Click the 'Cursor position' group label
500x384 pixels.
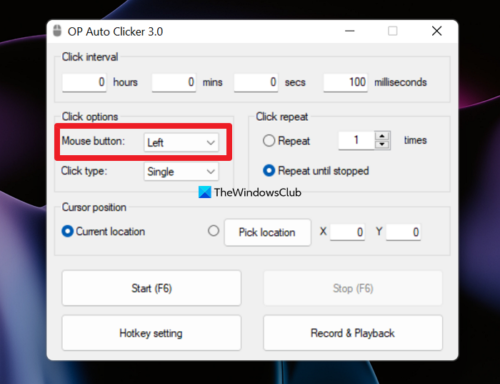pos(94,207)
